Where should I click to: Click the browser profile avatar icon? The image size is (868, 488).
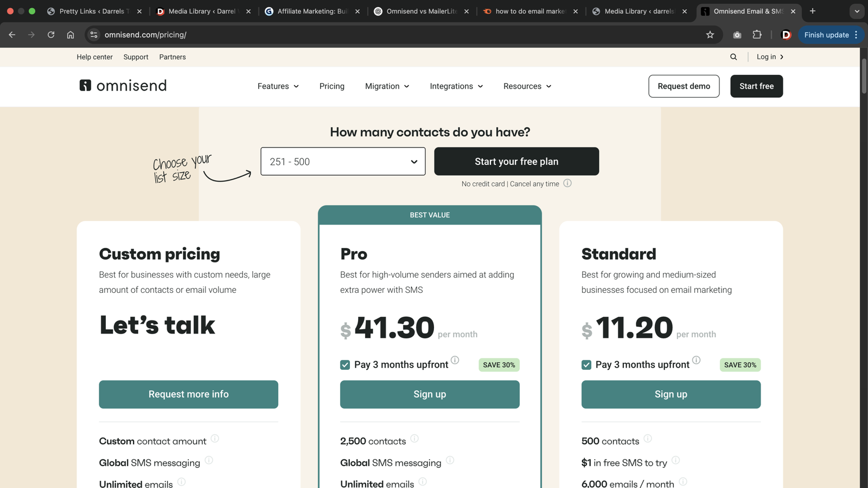point(786,34)
